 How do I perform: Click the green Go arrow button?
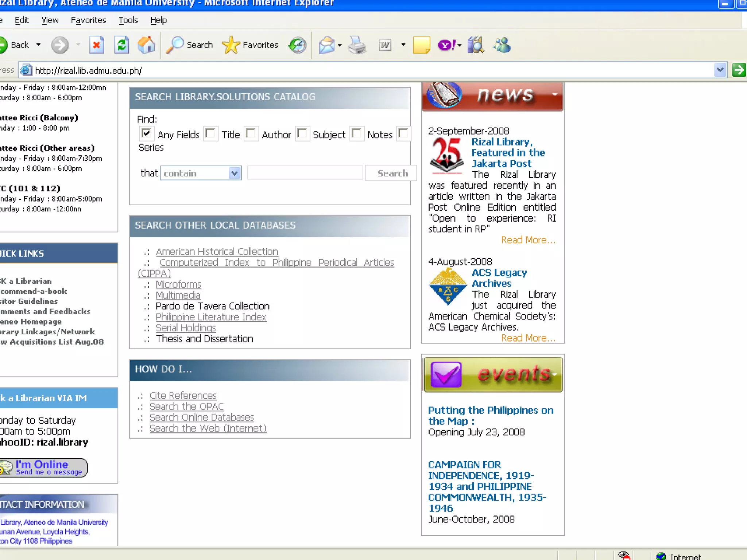pos(739,70)
